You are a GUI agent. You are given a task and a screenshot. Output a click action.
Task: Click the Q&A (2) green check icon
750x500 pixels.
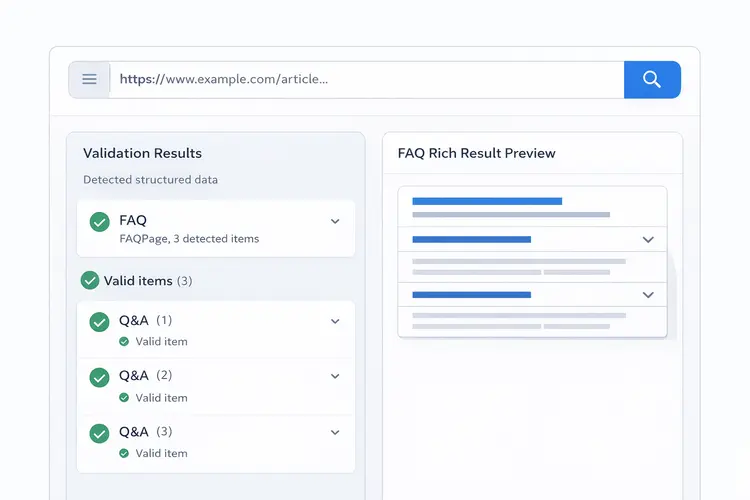click(x=99, y=378)
